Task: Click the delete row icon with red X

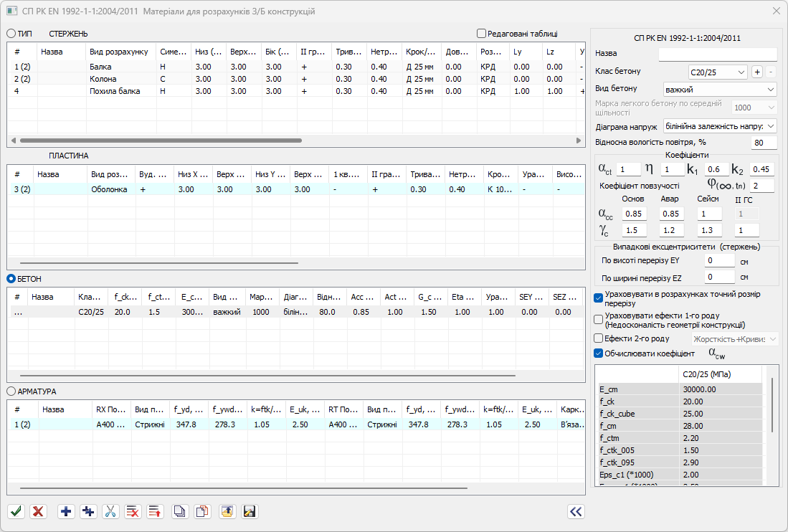Action: [x=133, y=511]
